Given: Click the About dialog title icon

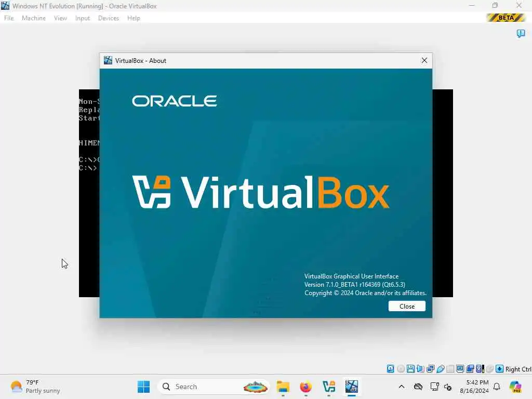Looking at the screenshot, I should click(x=108, y=60).
